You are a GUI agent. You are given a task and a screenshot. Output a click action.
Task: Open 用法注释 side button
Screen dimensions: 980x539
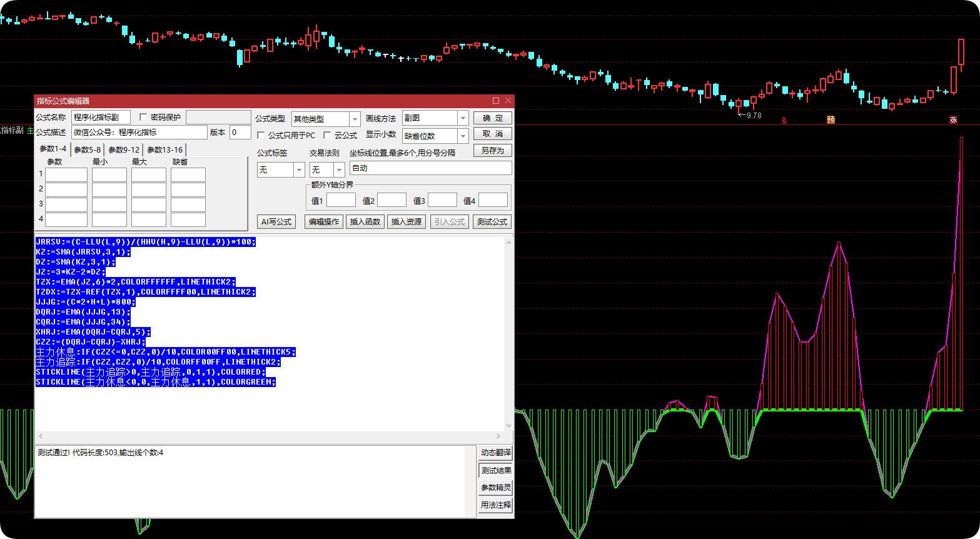(x=496, y=505)
